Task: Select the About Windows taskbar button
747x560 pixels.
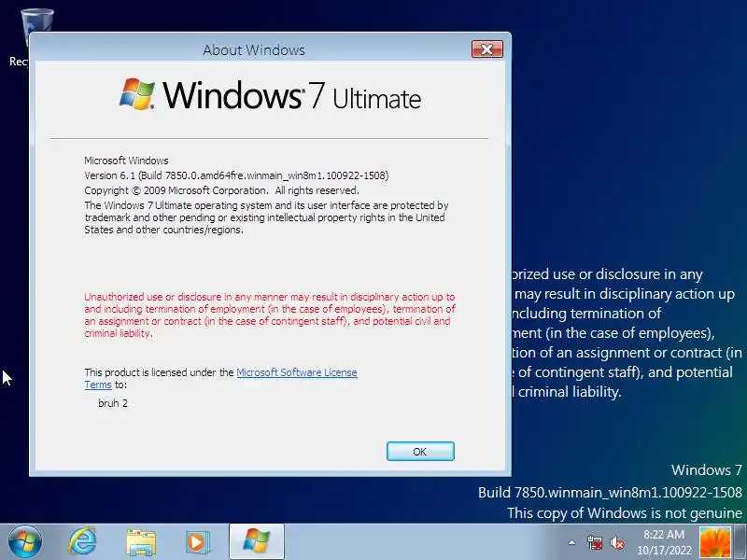Action: pyautogui.click(x=257, y=542)
